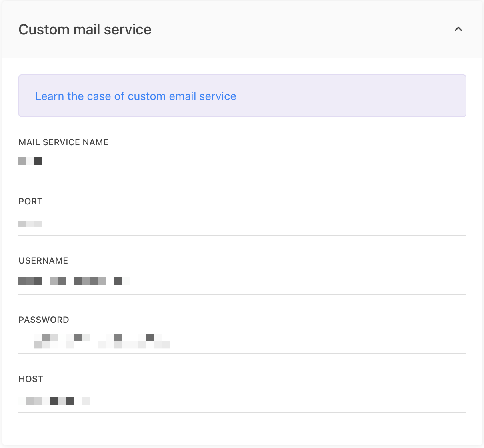This screenshot has height=448, width=484.
Task: Click the blurred mail service name value
Action: pos(30,161)
